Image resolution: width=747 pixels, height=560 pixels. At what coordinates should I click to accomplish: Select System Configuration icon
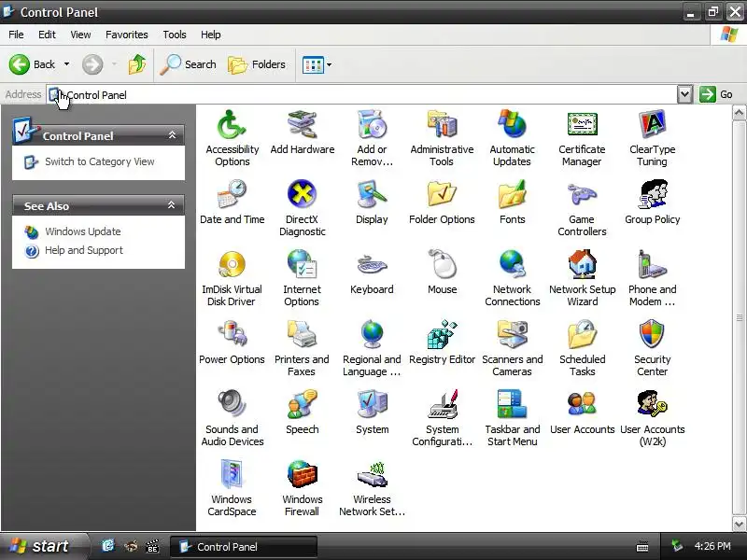point(442,404)
